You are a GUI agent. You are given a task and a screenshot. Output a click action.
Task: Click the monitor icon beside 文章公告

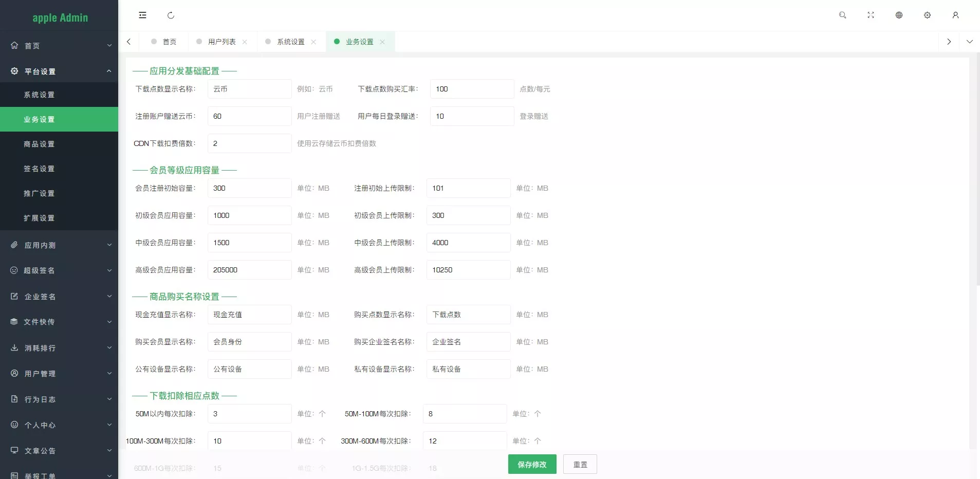point(14,450)
